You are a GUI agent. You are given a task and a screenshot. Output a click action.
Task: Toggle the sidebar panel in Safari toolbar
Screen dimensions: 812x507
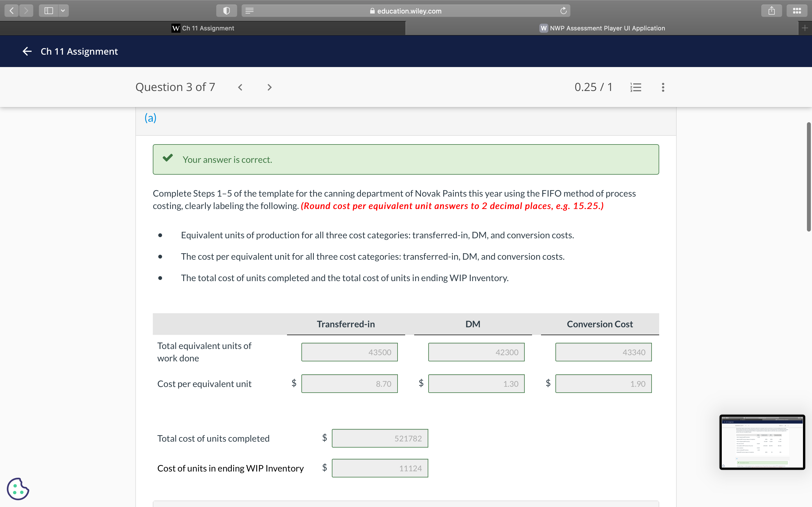(x=48, y=10)
